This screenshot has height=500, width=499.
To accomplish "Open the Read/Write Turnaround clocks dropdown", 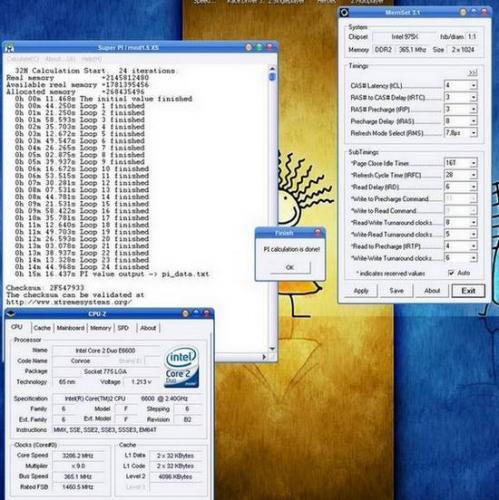I will (473, 222).
